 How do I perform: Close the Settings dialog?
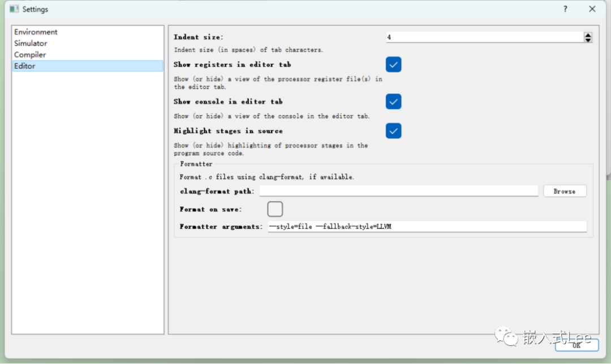tap(592, 9)
